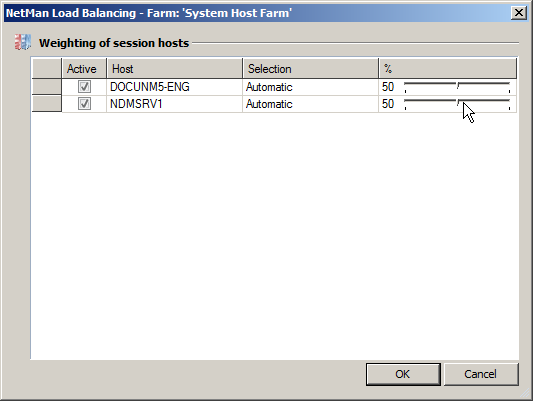This screenshot has width=533, height=401.
Task: Click the 50 percent value for DOCUNM5-ENG
Action: tap(388, 87)
